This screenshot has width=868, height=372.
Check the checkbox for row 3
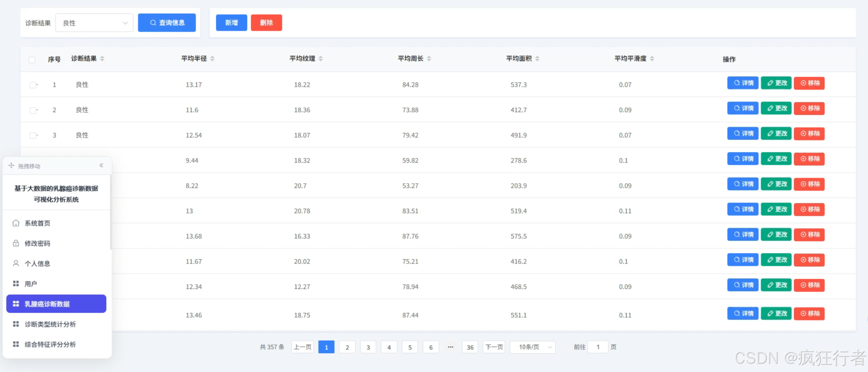[33, 136]
